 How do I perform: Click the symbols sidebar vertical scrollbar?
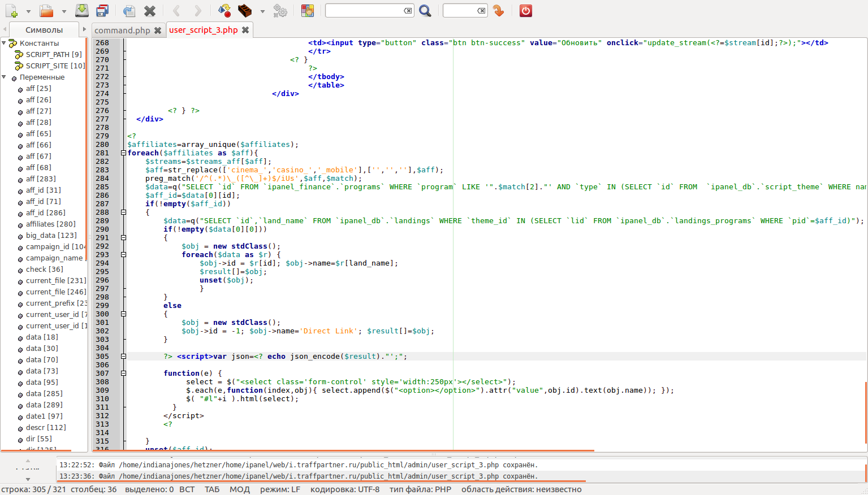(87, 150)
